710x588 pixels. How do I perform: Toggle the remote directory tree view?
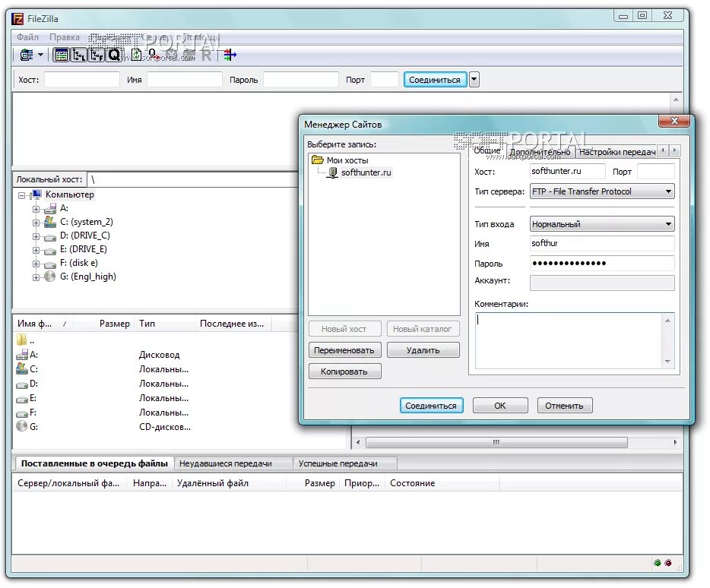(x=97, y=55)
